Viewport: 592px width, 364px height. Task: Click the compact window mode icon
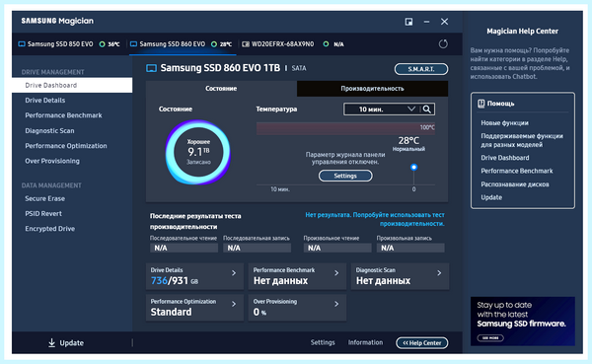coord(408,22)
